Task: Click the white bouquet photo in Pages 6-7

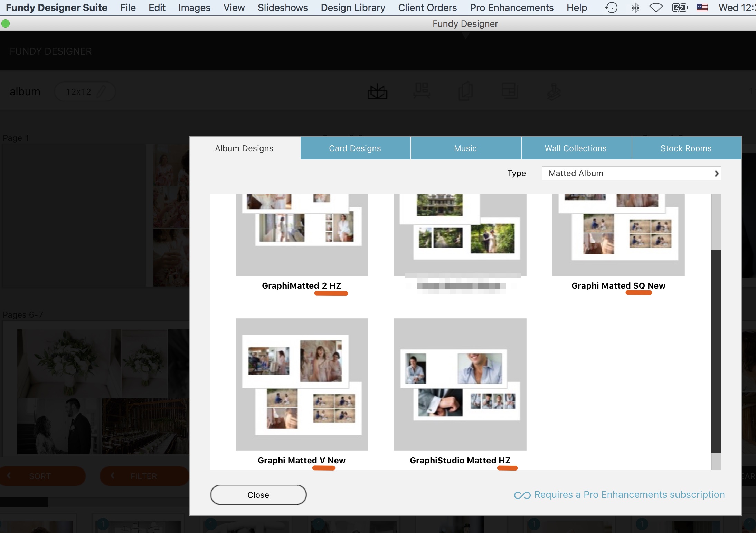Action: [x=69, y=363]
